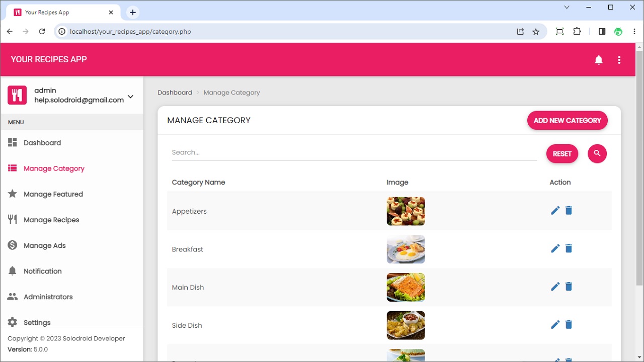Viewport: 644px width, 362px height.
Task: Click the Notification bell icon in sidebar
Action: 13,271
